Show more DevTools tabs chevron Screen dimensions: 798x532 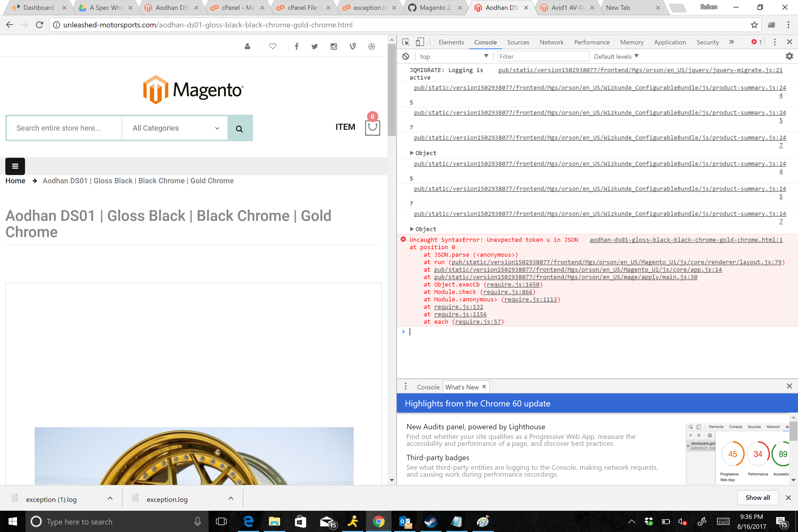pos(731,42)
